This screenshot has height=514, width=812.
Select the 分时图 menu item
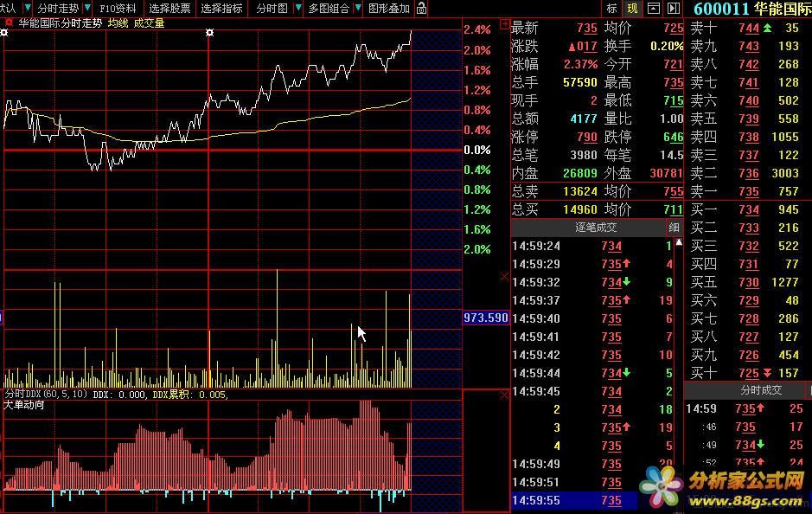272,9
